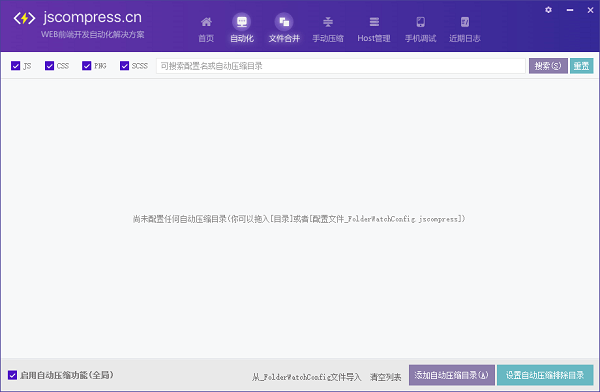The width and height of the screenshot is (600, 392).
Task: Toggle the PNG filter checkbox
Action: point(86,66)
